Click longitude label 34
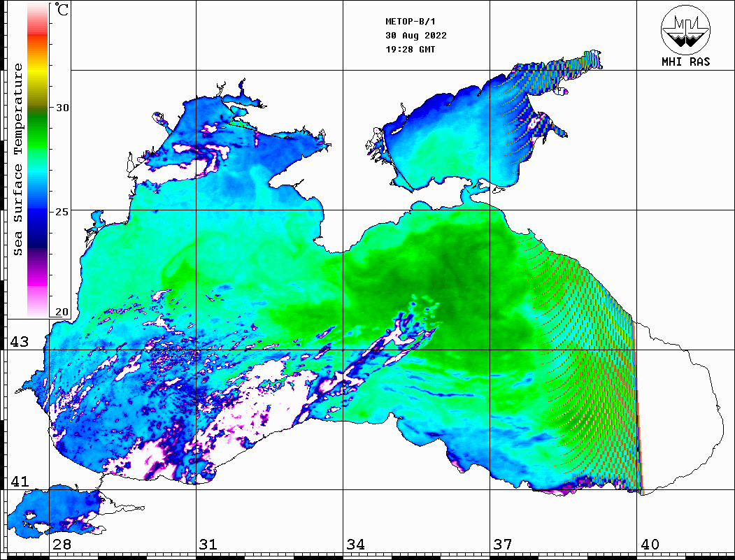735x560 pixels. pyautogui.click(x=356, y=545)
